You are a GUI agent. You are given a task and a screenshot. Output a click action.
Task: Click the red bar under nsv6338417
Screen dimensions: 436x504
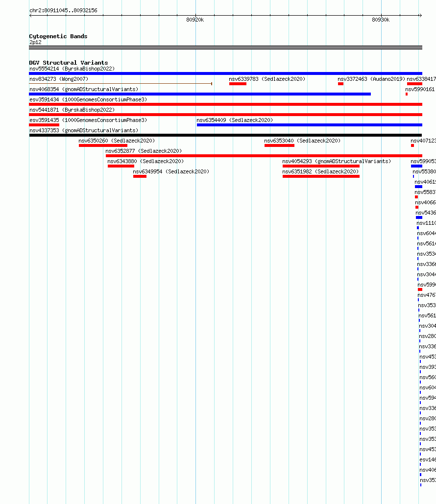tap(414, 84)
